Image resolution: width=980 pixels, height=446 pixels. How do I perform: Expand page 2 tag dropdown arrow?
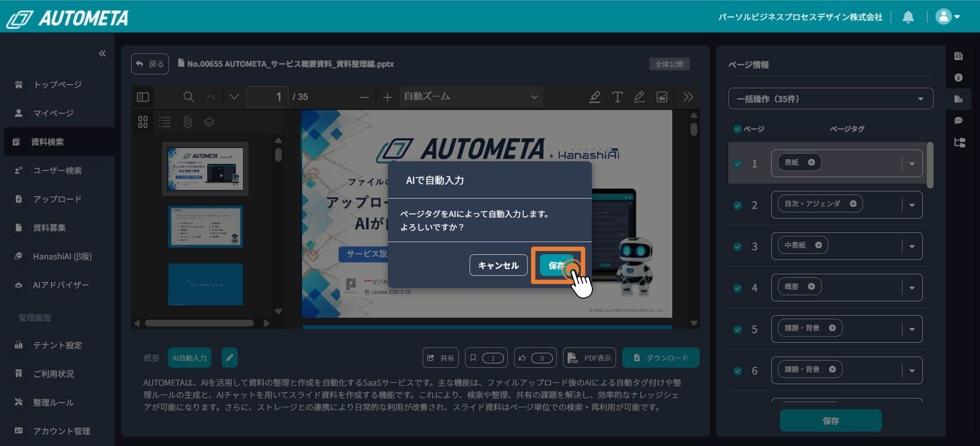coord(912,205)
